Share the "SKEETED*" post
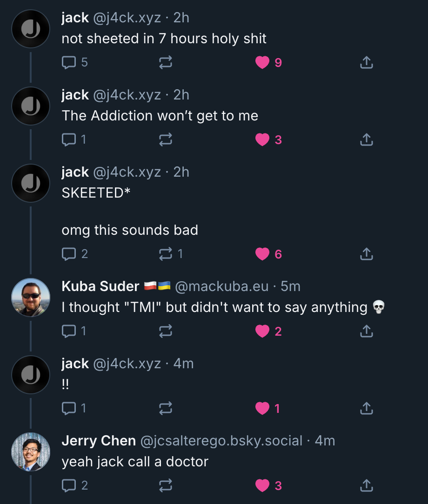 click(x=367, y=254)
